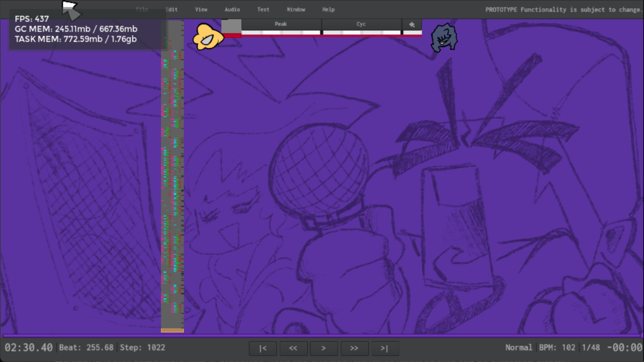Click the dark blue character health icon
Screen dimensions: 644x362
(444, 38)
